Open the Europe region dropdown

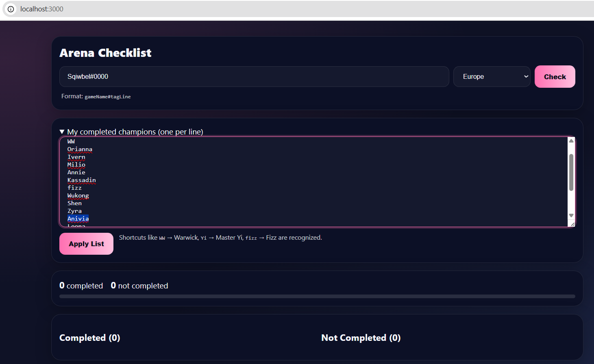[x=492, y=76]
